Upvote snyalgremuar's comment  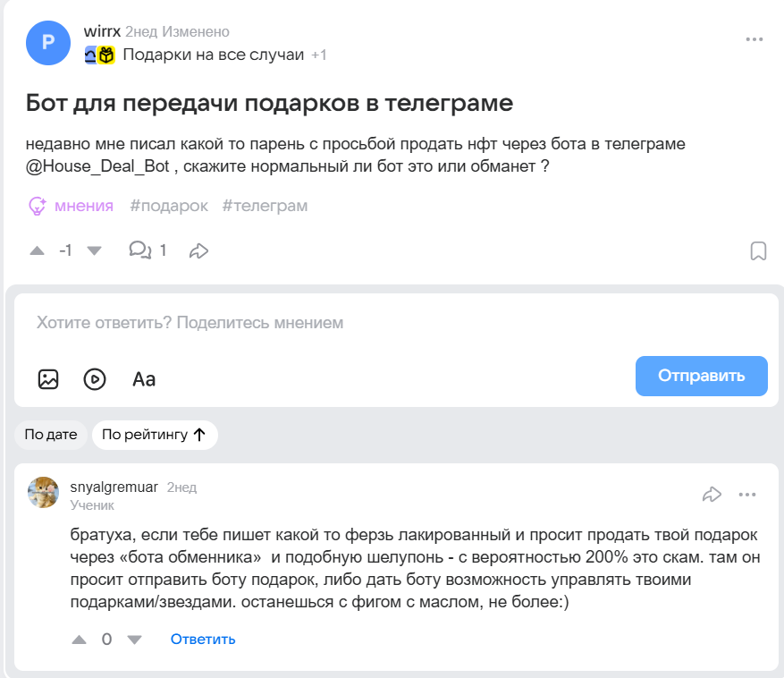click(x=78, y=639)
